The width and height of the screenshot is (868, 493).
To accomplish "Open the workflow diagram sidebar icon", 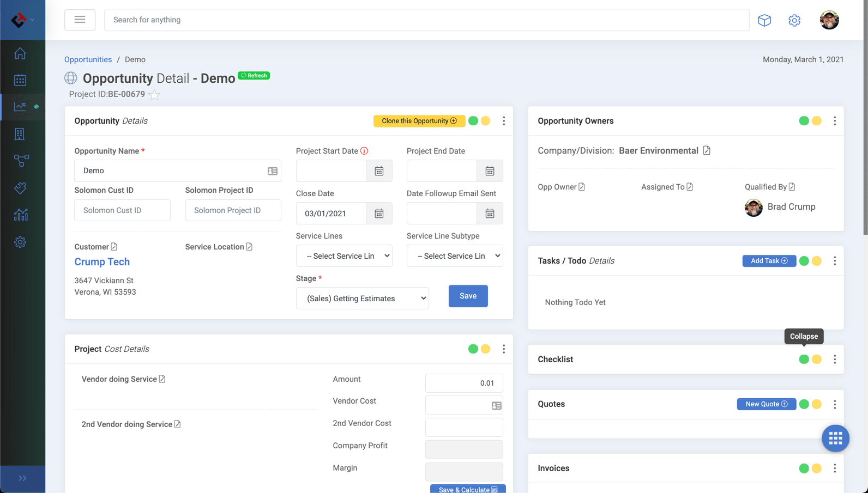I will (x=21, y=161).
